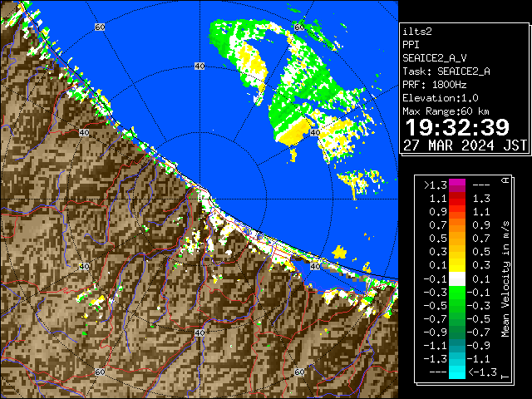Click the radar site name ilts2
532x399 pixels.
(x=417, y=32)
